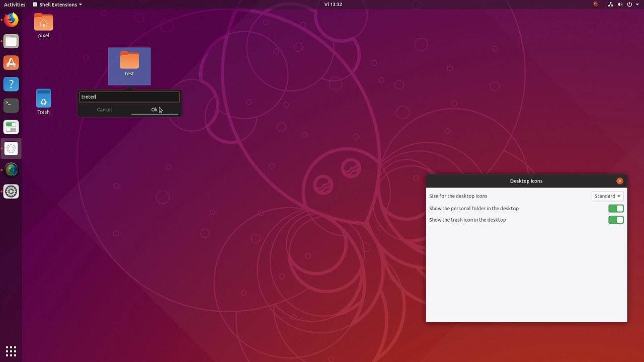Open Ubuntu Software from the dock
The height and width of the screenshot is (362, 644).
click(x=11, y=63)
